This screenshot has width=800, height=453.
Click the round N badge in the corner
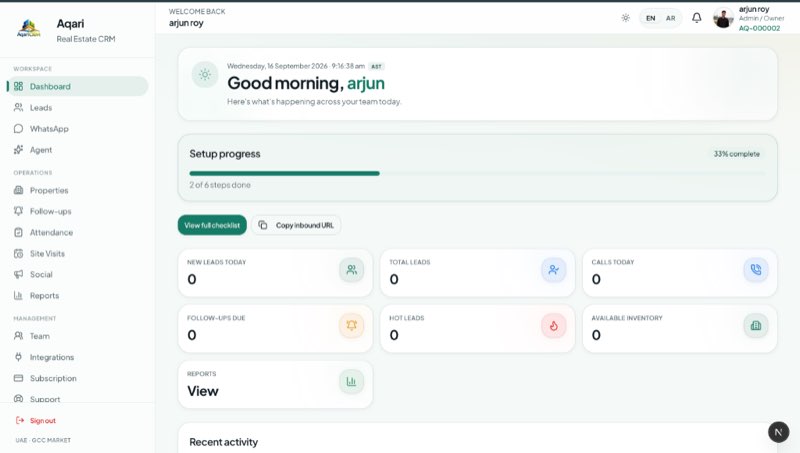click(779, 432)
